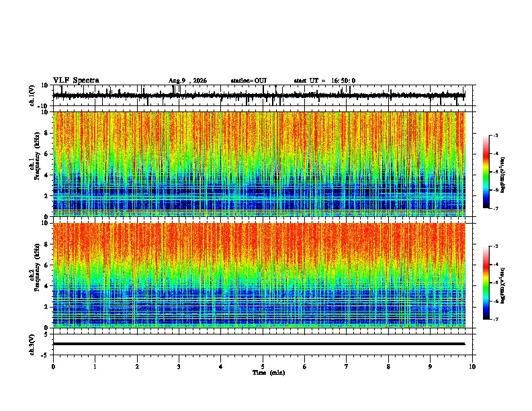
Task: Click the "ch.1(V)" waveform axis label
Action: 33,95
